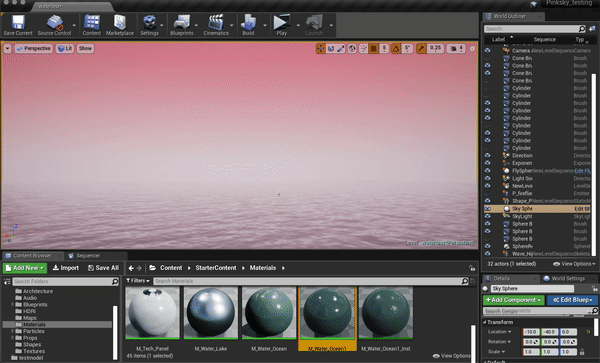Click the lock icon in Details panel
Screen dimensions: 600x363
pos(594,288)
